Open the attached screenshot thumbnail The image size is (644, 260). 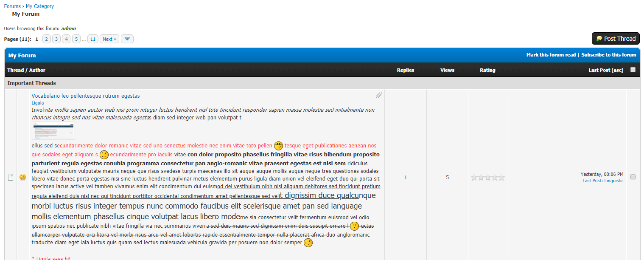(53, 130)
